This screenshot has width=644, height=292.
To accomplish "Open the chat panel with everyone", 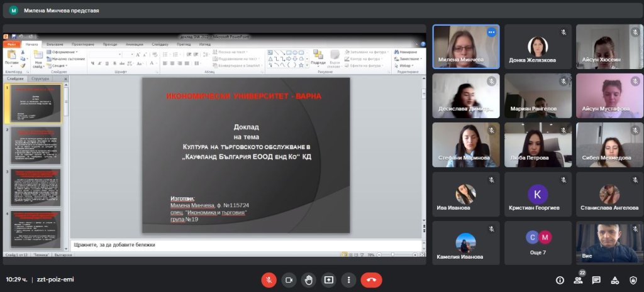I will 596,280.
